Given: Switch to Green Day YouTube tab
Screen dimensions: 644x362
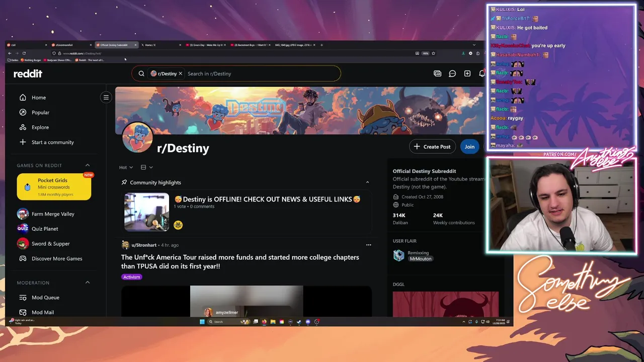Looking at the screenshot, I should pos(205,45).
